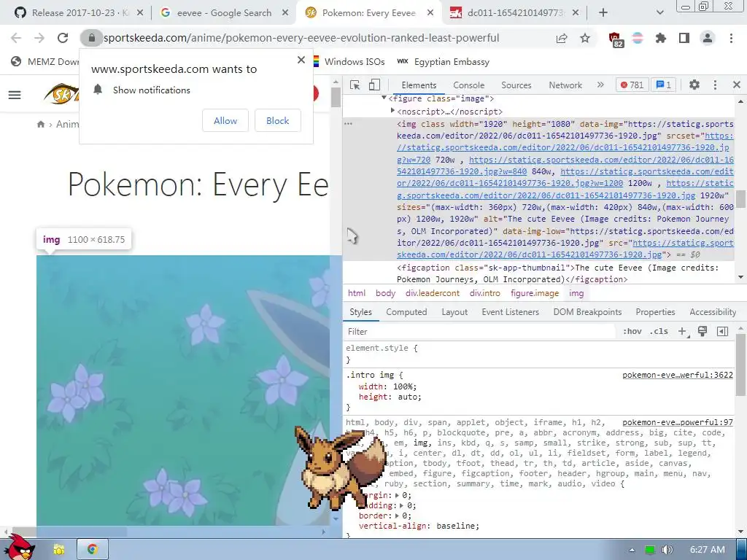Click the volume speaker tray icon
This screenshot has width=747, height=560.
coord(667,550)
